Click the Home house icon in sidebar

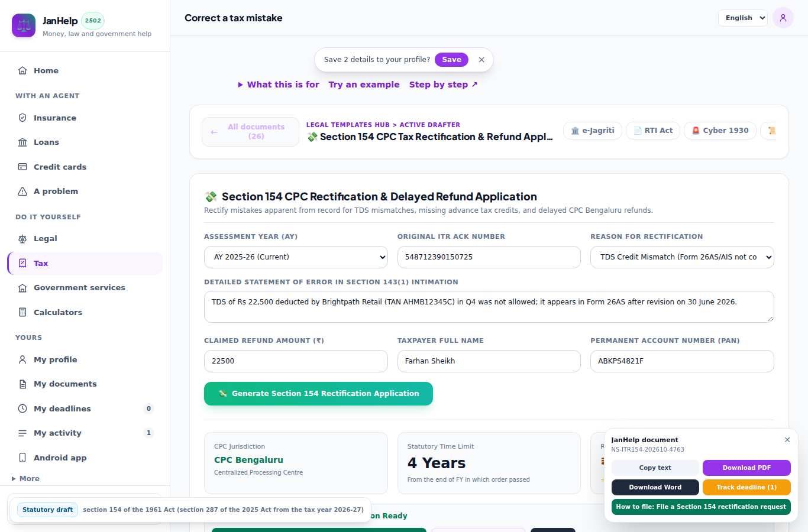point(22,70)
